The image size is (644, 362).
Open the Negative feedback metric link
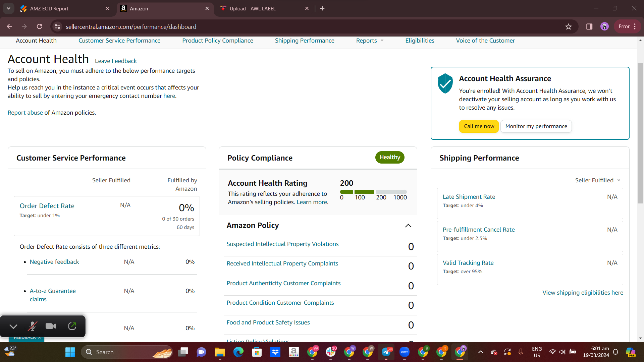click(x=54, y=262)
